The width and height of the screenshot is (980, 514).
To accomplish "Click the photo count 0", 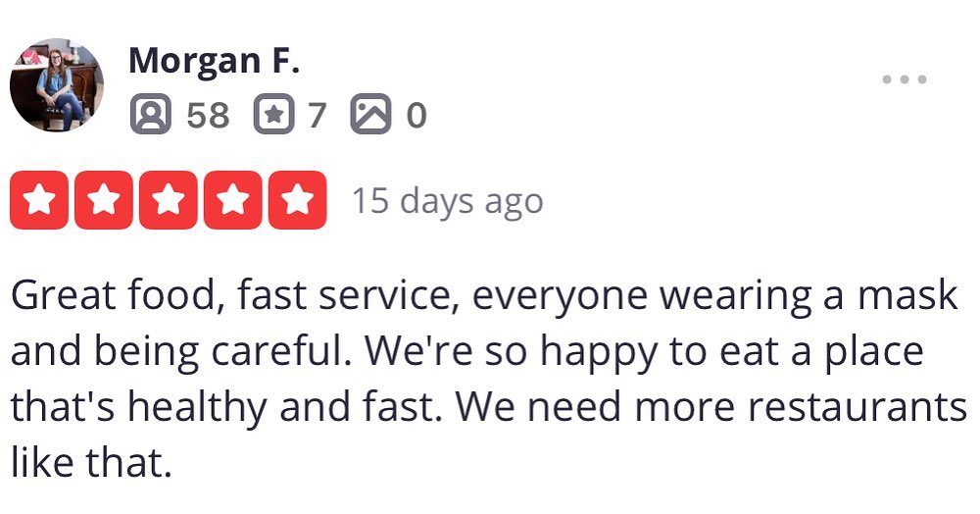I will 416,116.
